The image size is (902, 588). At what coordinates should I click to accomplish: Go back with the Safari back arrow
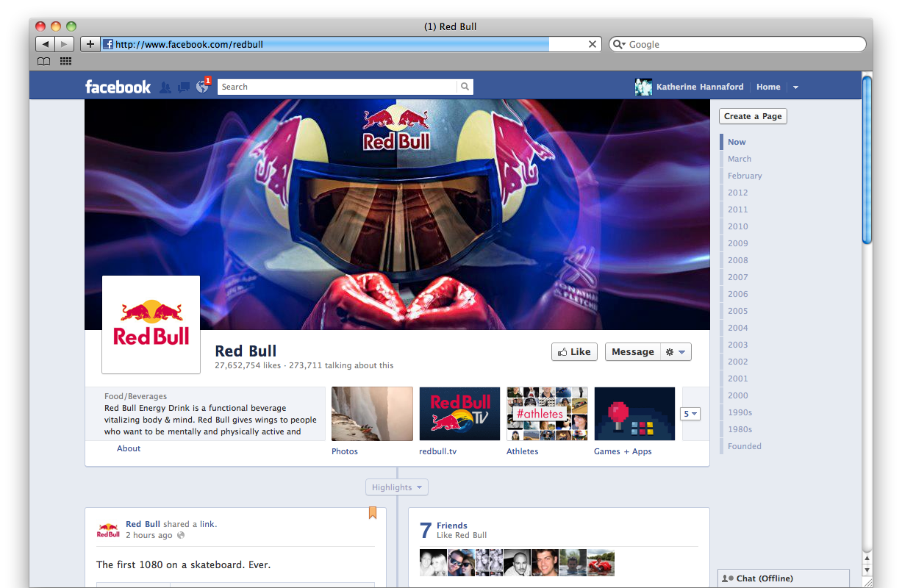(45, 44)
